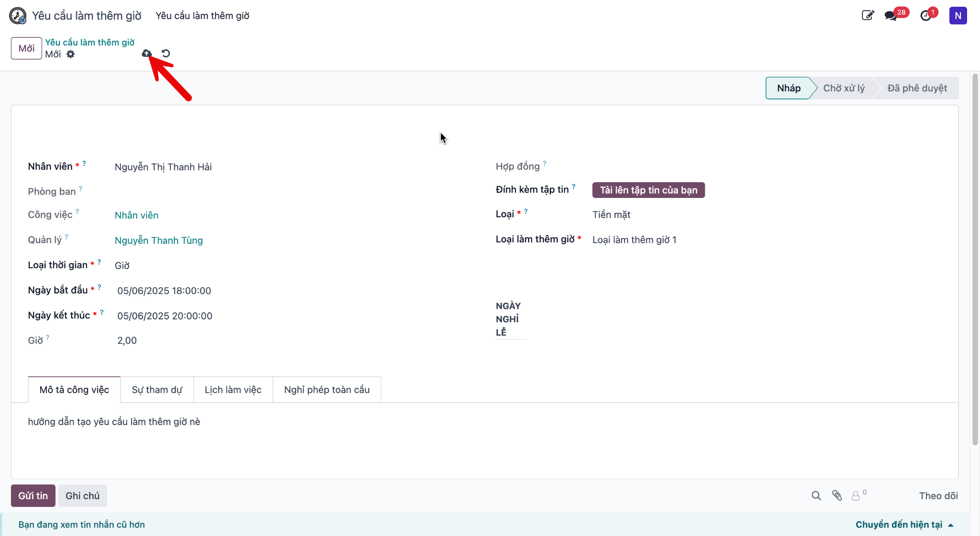Open the Loại thời gian dropdown showing Giờ
This screenshot has width=980, height=536.
coord(287,265)
